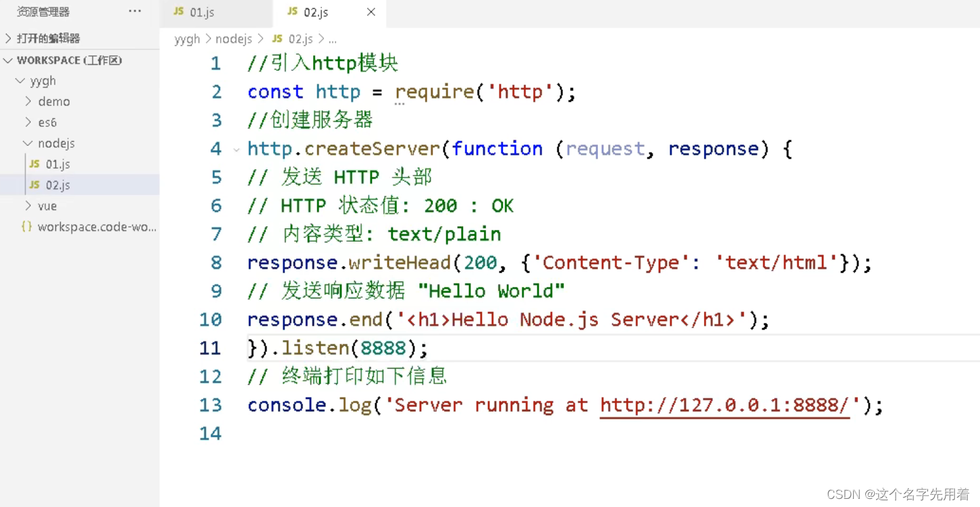Open the workspace.code-workspace file
980x507 pixels.
[80, 227]
